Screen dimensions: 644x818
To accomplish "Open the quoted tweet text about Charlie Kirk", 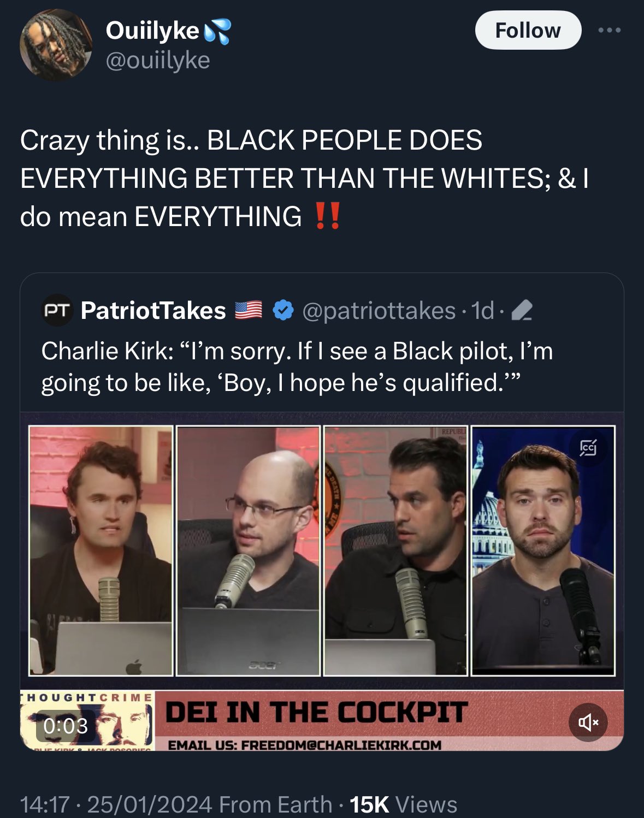I will (x=297, y=366).
